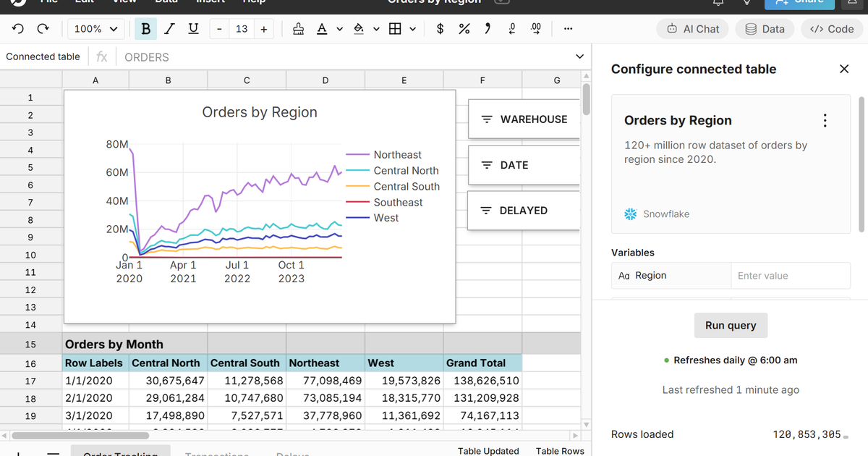The width and height of the screenshot is (868, 456).
Task: Open toolbar overflow three-dots menu
Action: click(568, 29)
